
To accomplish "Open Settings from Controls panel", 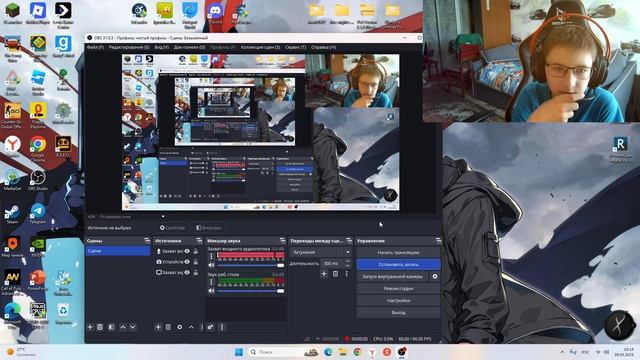I will click(398, 300).
